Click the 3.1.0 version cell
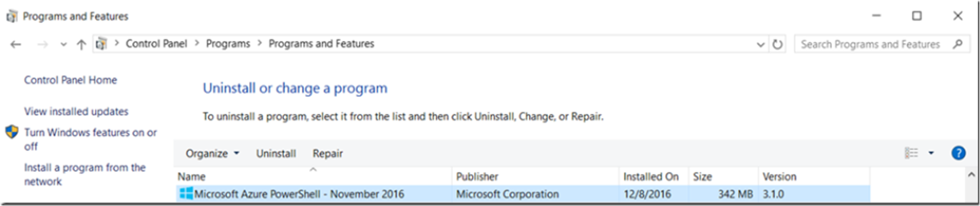The width and height of the screenshot is (980, 206). (773, 194)
